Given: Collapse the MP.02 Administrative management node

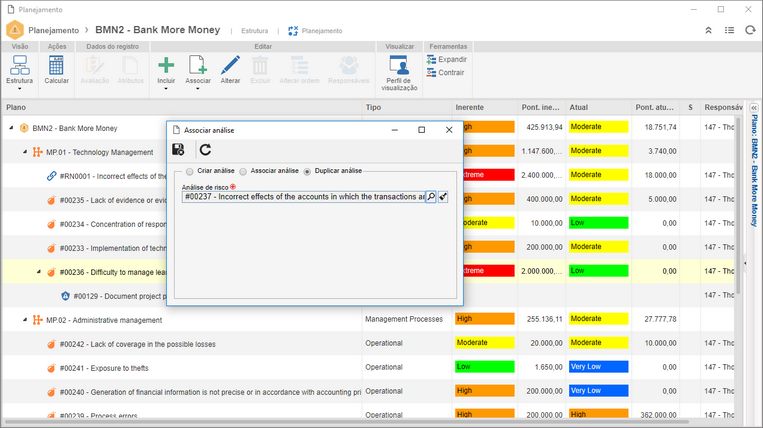Looking at the screenshot, I should click(25, 320).
